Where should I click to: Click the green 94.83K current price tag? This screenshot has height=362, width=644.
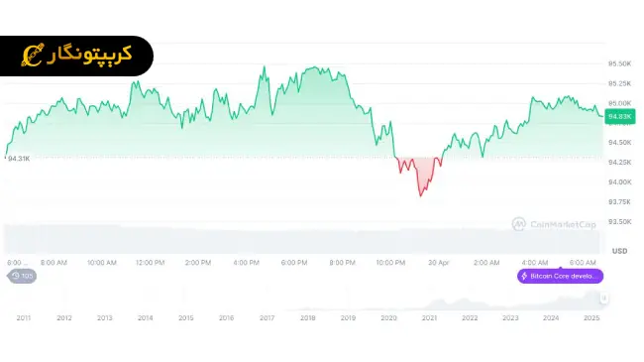pos(620,116)
